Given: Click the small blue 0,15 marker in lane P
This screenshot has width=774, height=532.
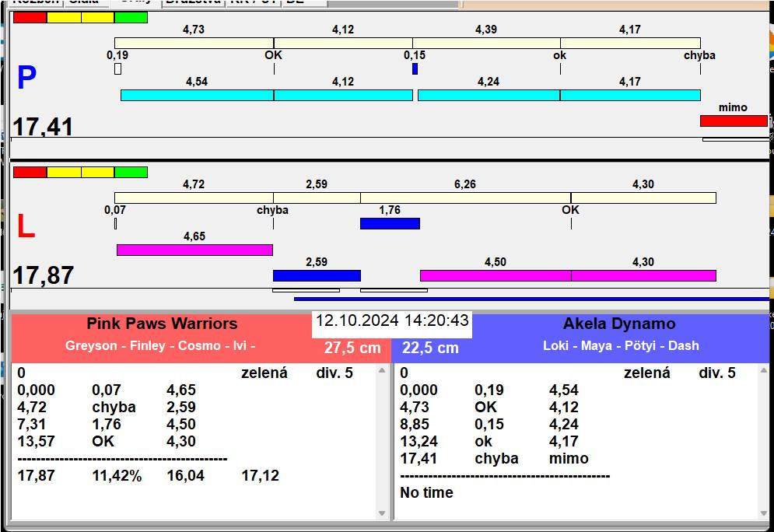Looking at the screenshot, I should [x=415, y=69].
